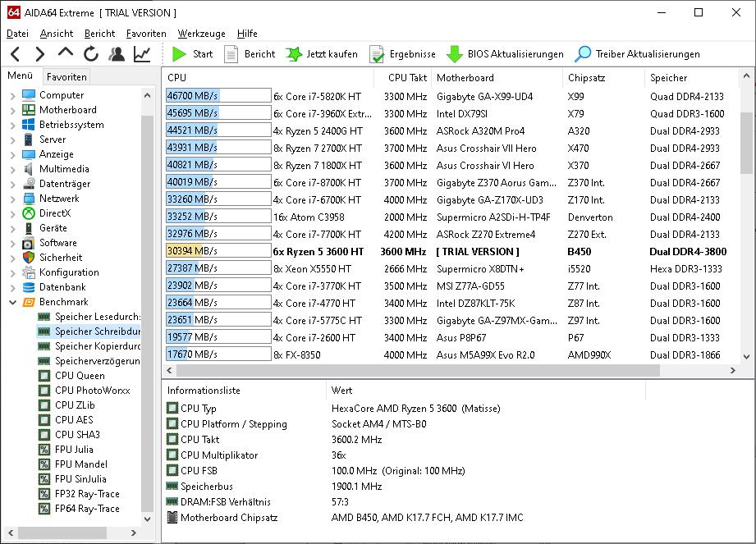Screen dimensions: 756x544
Task: Open the Speicherverzögerung memory icon
Action: coord(44,361)
